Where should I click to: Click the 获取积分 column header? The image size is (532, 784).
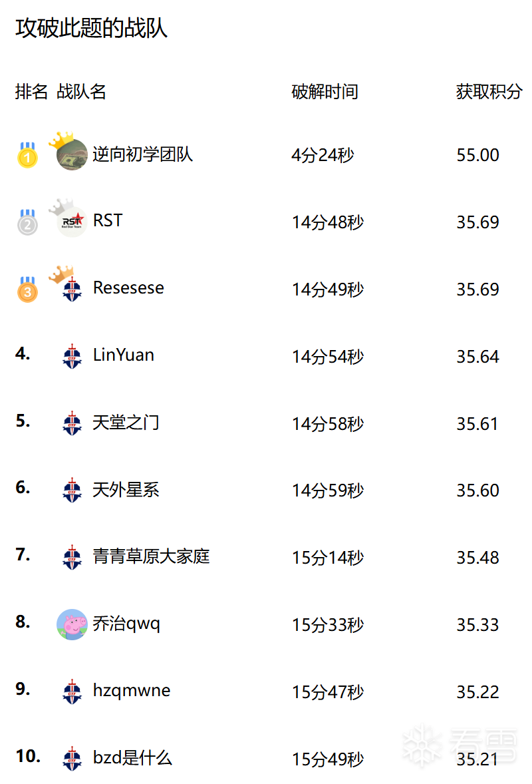pyautogui.click(x=489, y=92)
